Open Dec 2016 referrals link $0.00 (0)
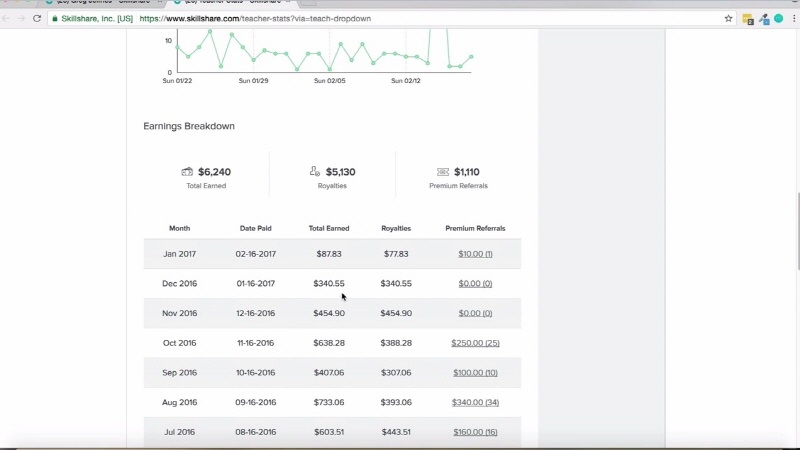This screenshot has width=800, height=450. point(475,283)
